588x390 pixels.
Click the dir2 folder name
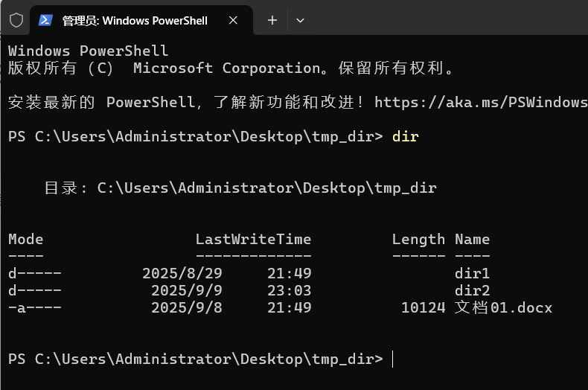[472, 290]
